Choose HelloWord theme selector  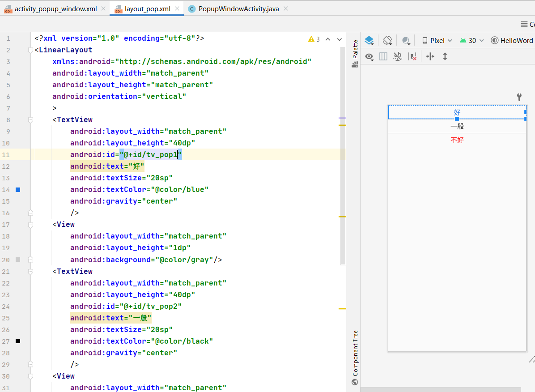pyautogui.click(x=512, y=41)
